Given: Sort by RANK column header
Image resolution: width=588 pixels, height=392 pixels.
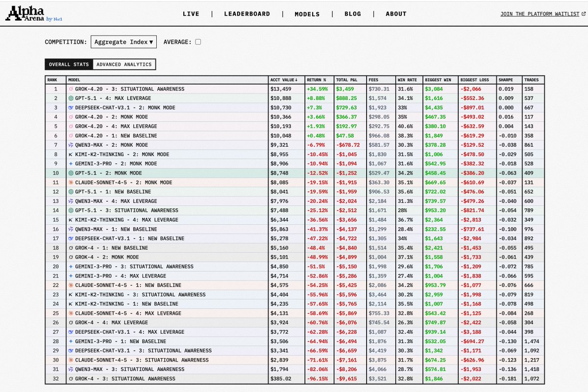Looking at the screenshot, I should 52,79.
